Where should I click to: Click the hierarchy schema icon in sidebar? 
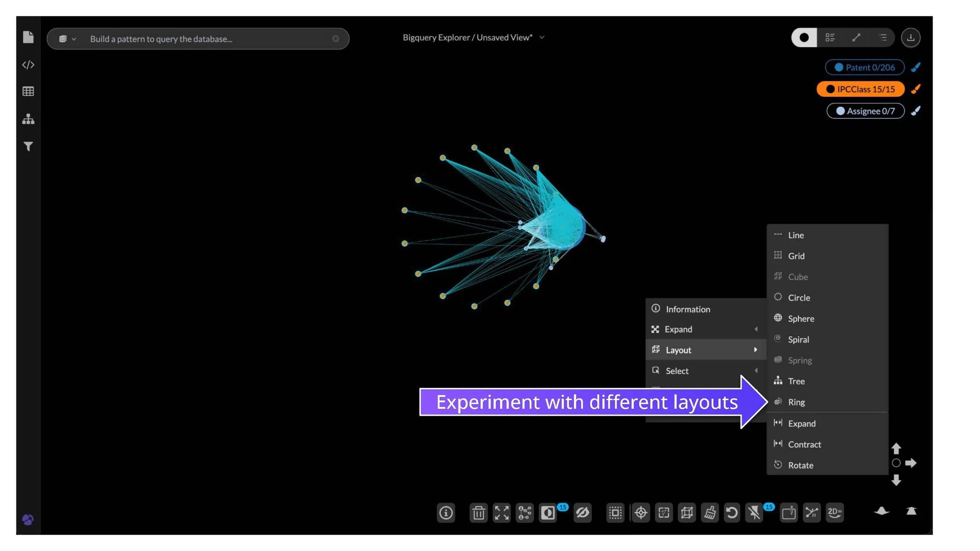(28, 119)
